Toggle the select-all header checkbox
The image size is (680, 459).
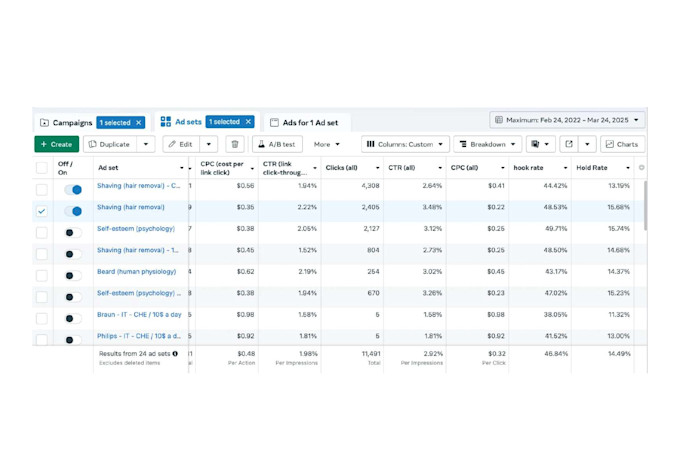[x=42, y=168]
